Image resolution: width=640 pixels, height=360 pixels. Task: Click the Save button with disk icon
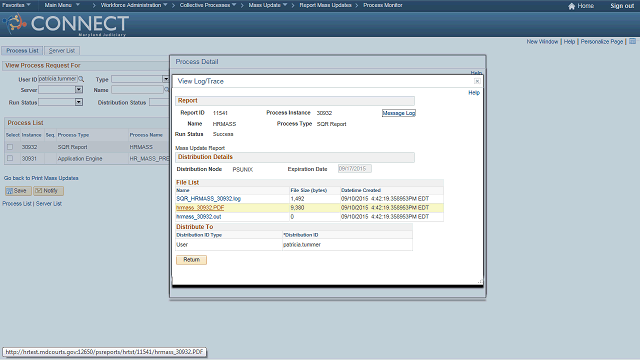pos(18,191)
